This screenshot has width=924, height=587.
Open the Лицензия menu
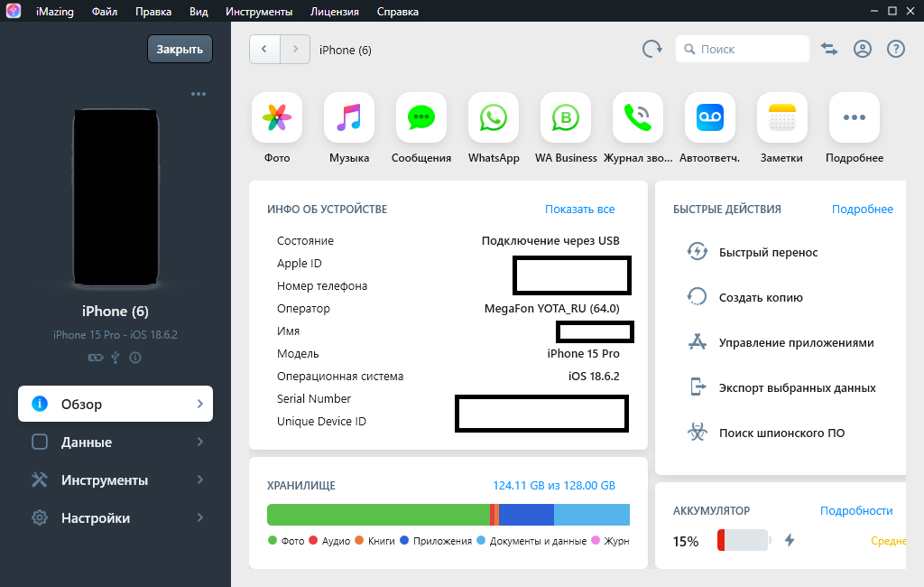point(334,11)
